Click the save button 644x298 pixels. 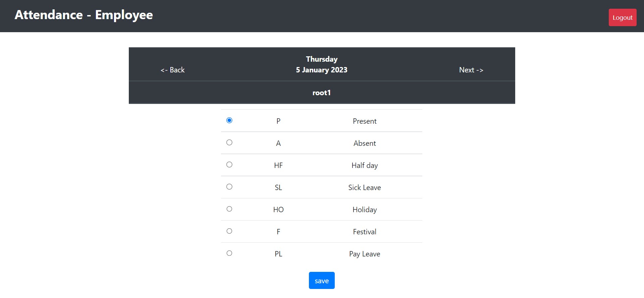pyautogui.click(x=321, y=280)
